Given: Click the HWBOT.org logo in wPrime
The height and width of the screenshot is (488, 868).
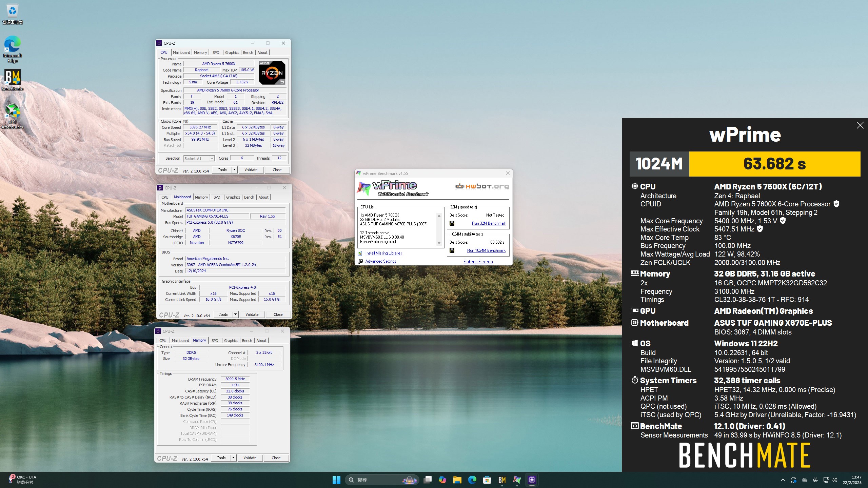Looking at the screenshot, I should click(x=482, y=186).
